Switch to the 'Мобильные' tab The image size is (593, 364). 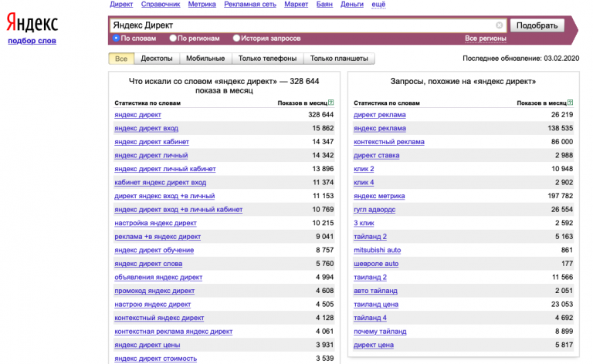205,59
